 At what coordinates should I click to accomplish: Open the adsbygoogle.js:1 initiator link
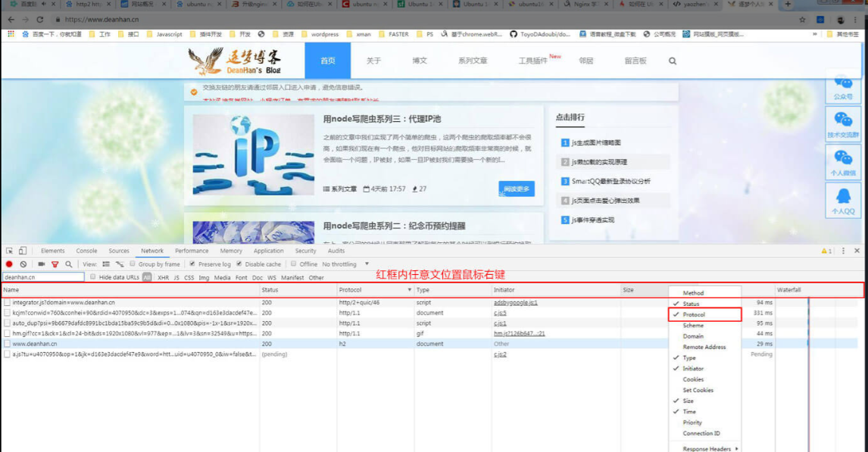point(515,303)
